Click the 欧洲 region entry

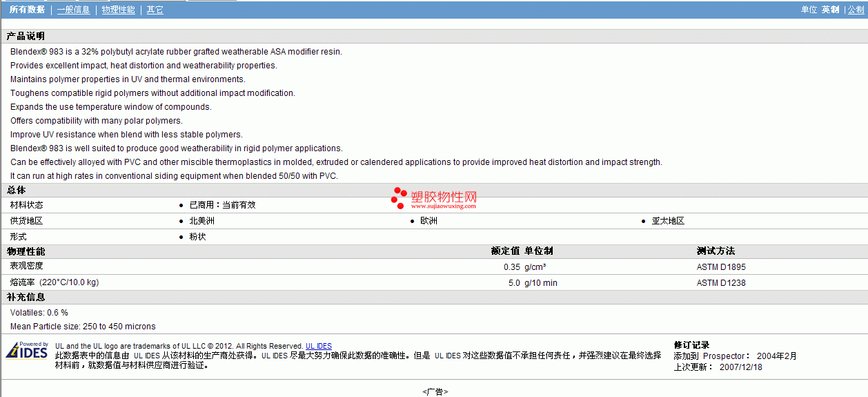pyautogui.click(x=428, y=221)
